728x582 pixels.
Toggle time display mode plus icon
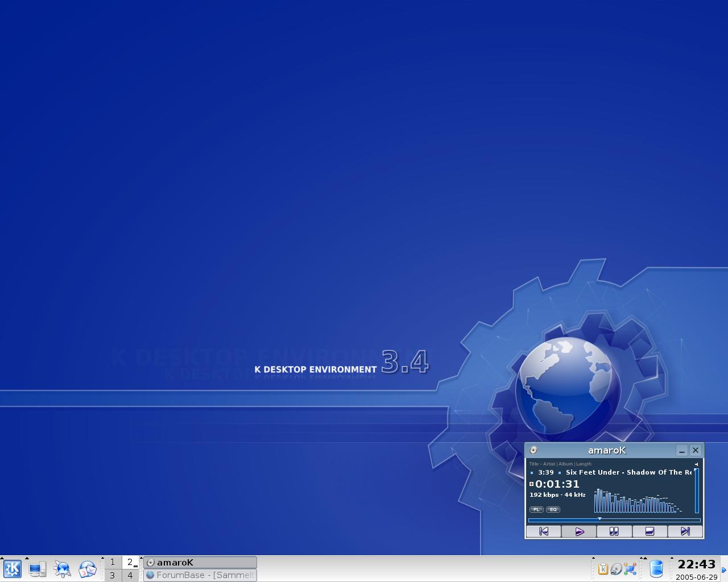532,484
